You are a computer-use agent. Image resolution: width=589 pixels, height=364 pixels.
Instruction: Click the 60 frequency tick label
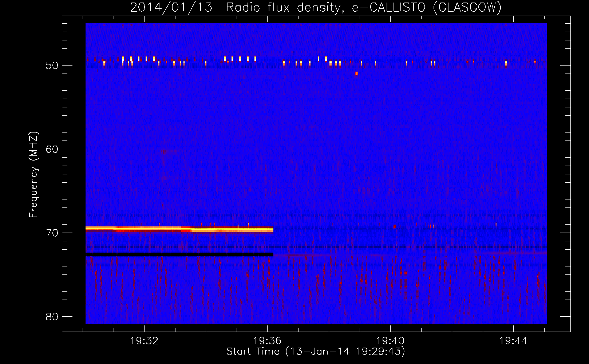pyautogui.click(x=52, y=149)
